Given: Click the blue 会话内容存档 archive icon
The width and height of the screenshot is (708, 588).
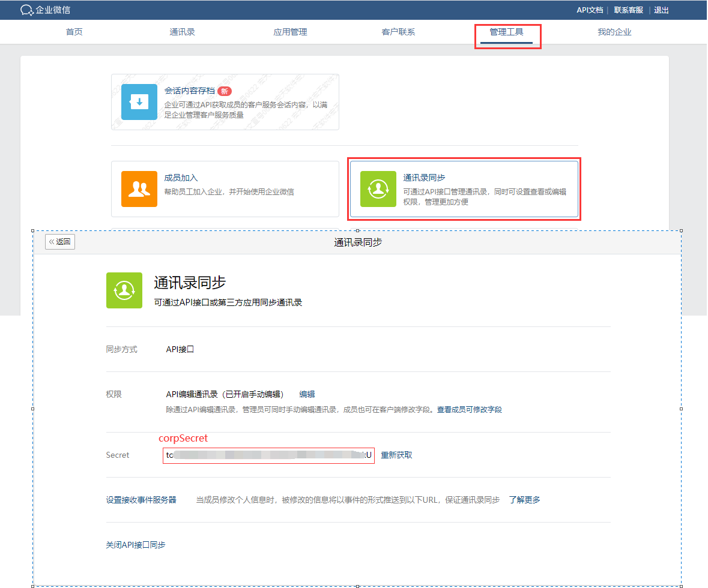Looking at the screenshot, I should pyautogui.click(x=139, y=102).
